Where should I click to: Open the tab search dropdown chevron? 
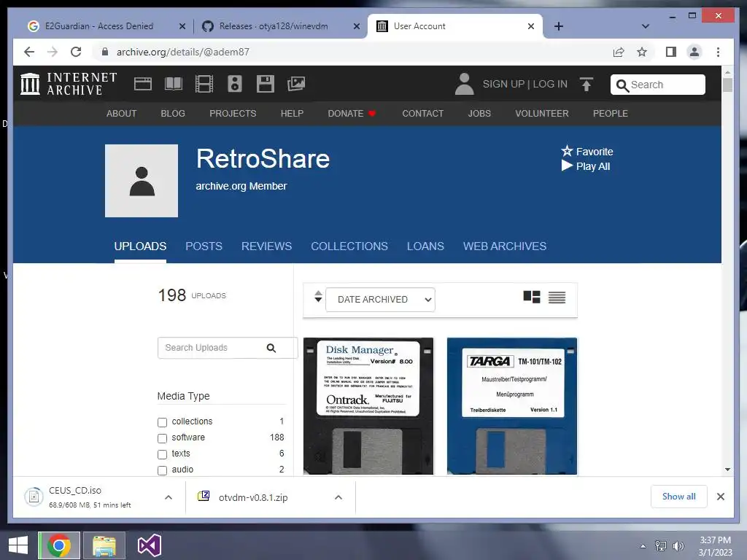(x=646, y=26)
